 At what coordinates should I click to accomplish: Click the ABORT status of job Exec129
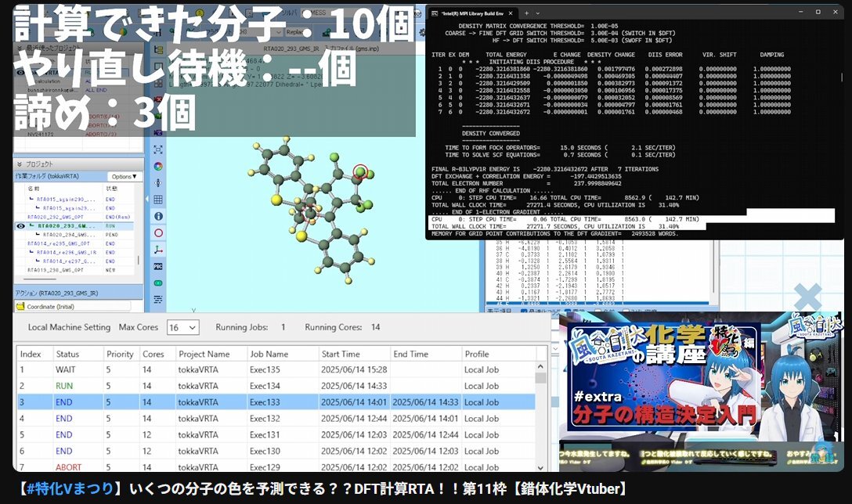68,467
